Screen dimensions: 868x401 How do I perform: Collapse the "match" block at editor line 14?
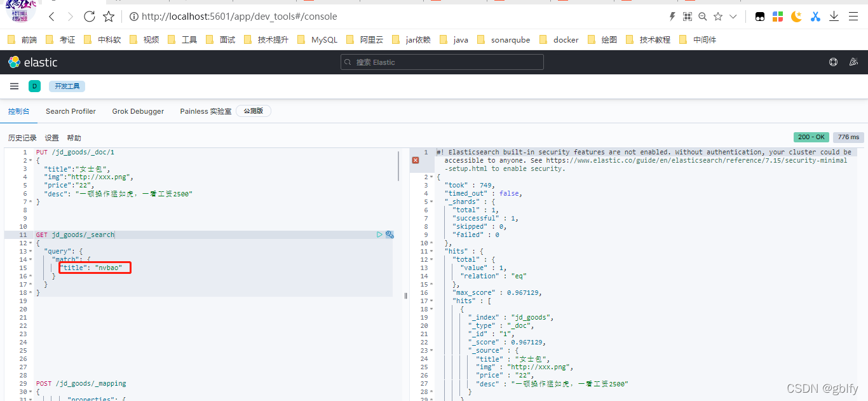(31, 260)
